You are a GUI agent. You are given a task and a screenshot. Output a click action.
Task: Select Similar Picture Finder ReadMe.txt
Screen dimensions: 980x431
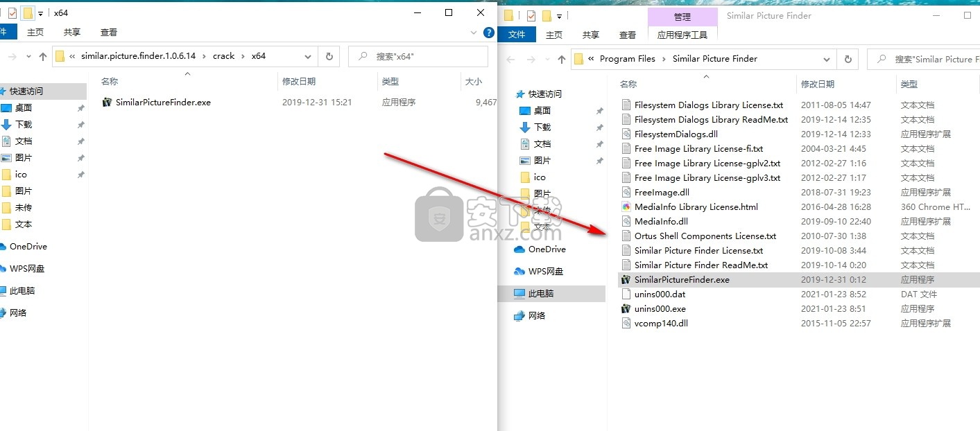pyautogui.click(x=701, y=265)
